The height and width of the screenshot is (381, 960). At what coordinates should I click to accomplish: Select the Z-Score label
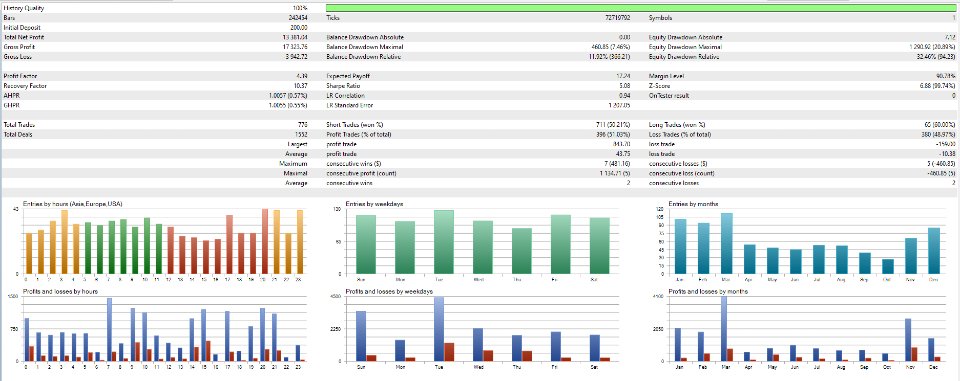[660, 85]
